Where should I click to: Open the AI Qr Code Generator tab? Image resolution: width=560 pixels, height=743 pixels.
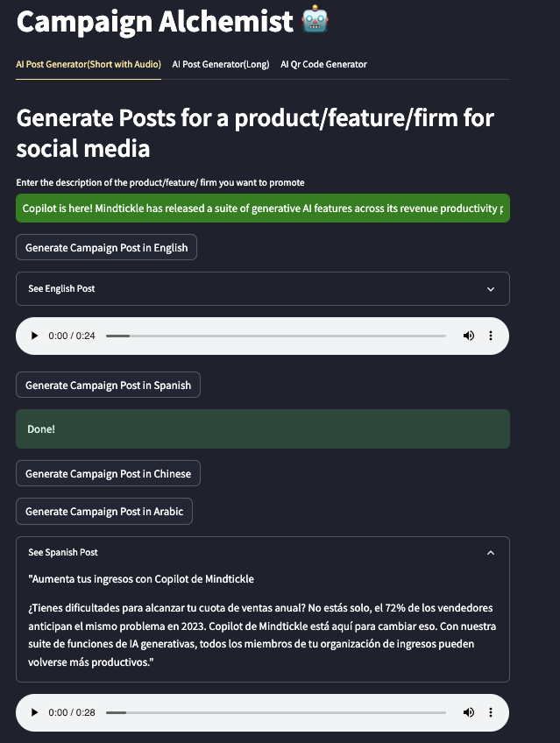323,64
